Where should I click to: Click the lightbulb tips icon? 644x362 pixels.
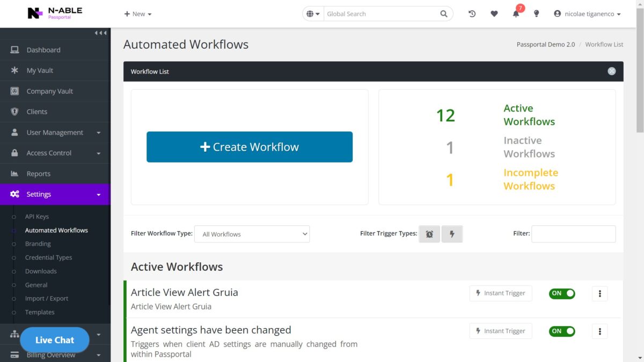click(536, 14)
